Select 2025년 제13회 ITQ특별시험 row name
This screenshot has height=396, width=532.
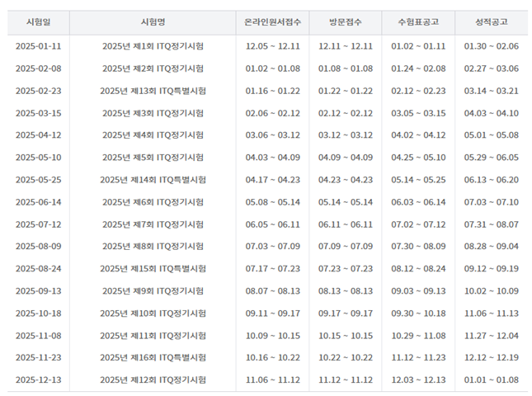tap(153, 91)
